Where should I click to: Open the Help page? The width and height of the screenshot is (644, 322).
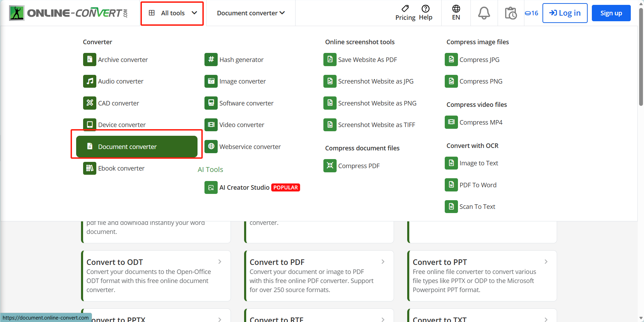point(426,13)
